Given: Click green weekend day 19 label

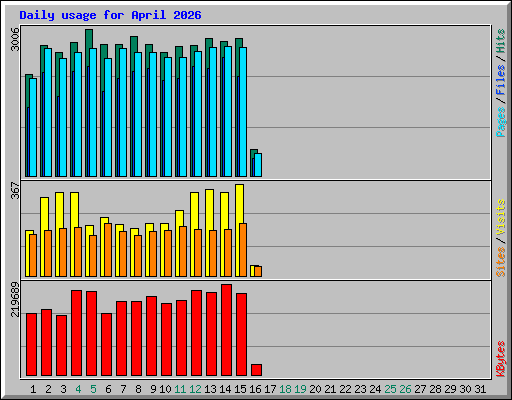Looking at the screenshot, I should click(300, 389).
